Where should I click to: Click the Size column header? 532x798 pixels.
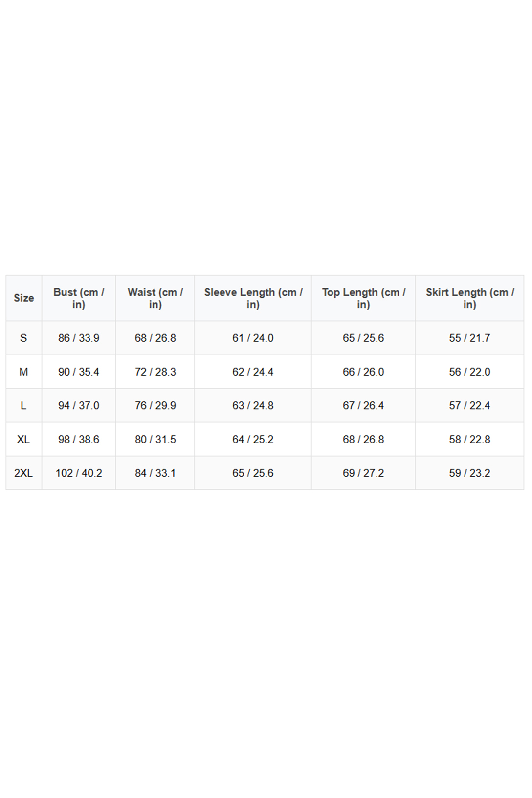tap(23, 298)
